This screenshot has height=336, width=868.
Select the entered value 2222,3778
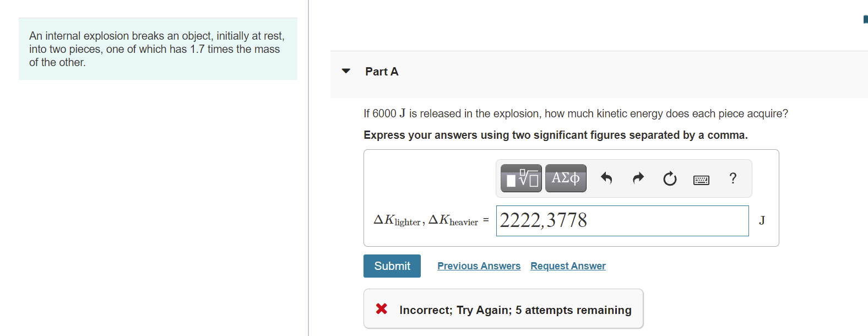point(543,221)
